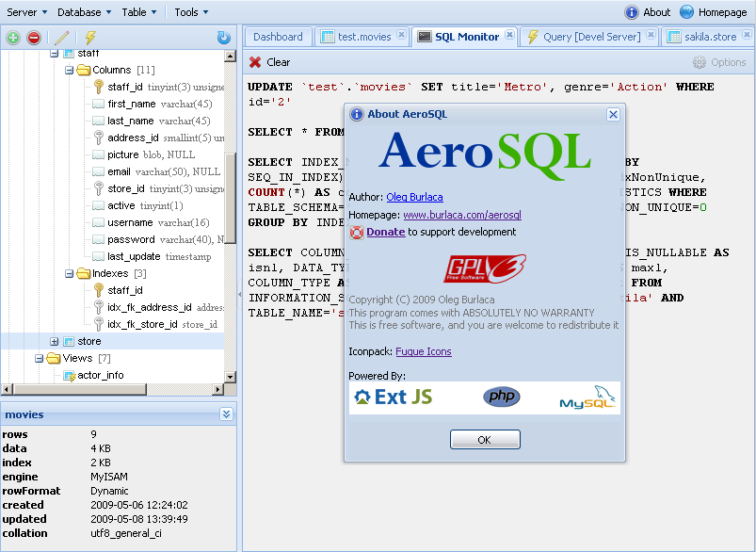Switch to the sakila.store tab
The width and height of the screenshot is (756, 552).
708,37
